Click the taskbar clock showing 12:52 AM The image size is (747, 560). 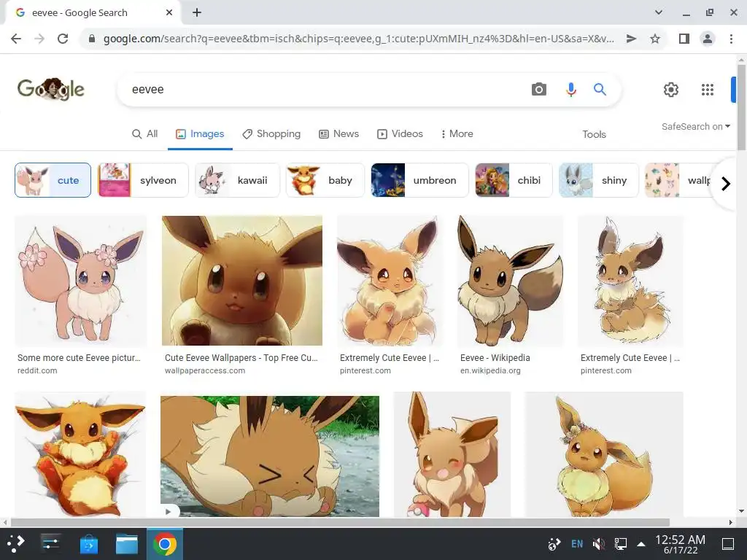(680, 544)
